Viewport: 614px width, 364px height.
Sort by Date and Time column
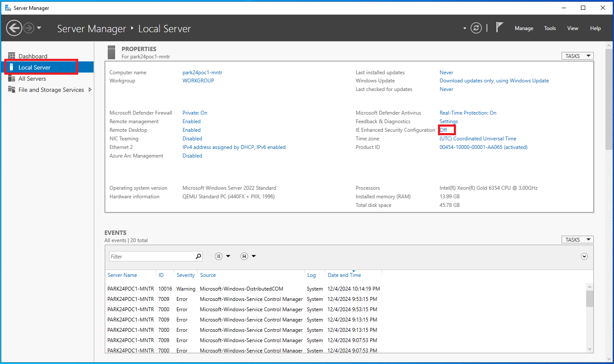pos(344,275)
